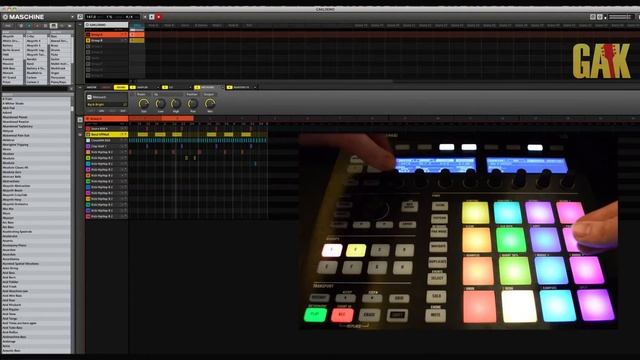Select the yellow Group 2 in the arranger
This screenshot has height=360, width=640.
[x=106, y=40]
